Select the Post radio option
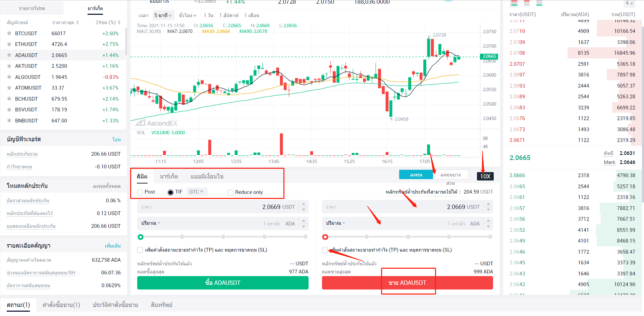Image resolution: width=644 pixels, height=316 pixels. point(140,192)
